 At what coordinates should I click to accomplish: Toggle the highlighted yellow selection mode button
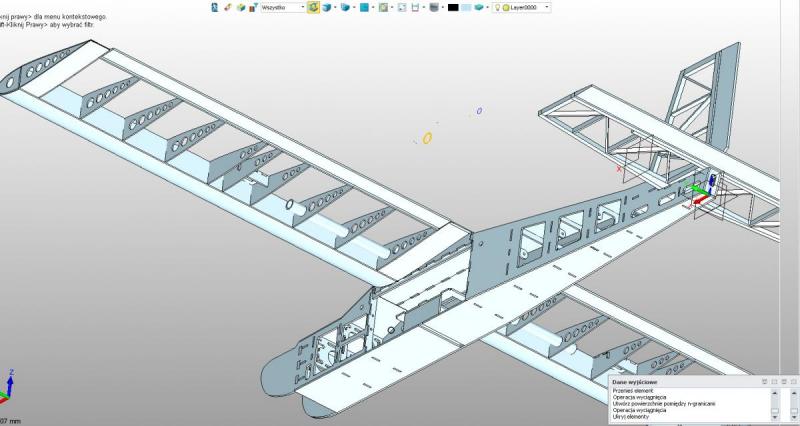(x=313, y=7)
